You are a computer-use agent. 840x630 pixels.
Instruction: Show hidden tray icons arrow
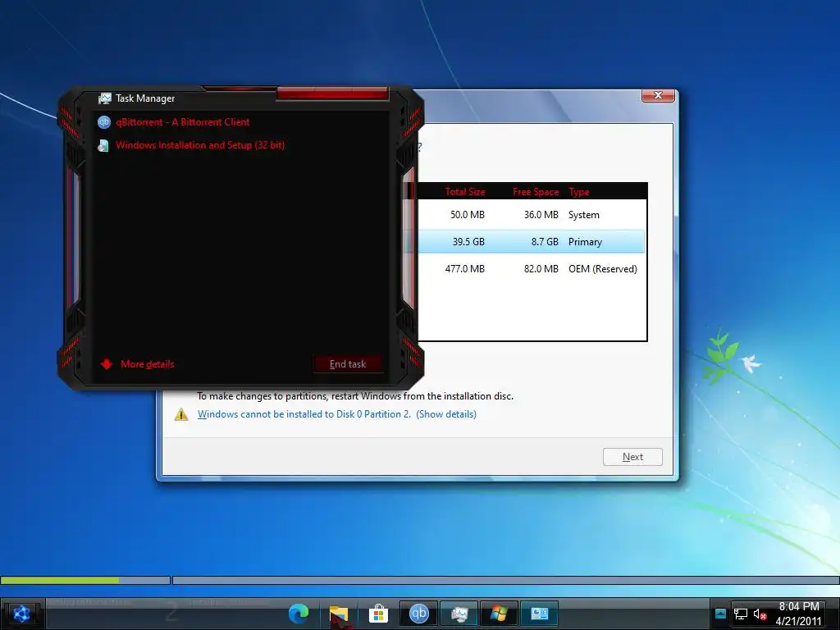click(x=720, y=614)
